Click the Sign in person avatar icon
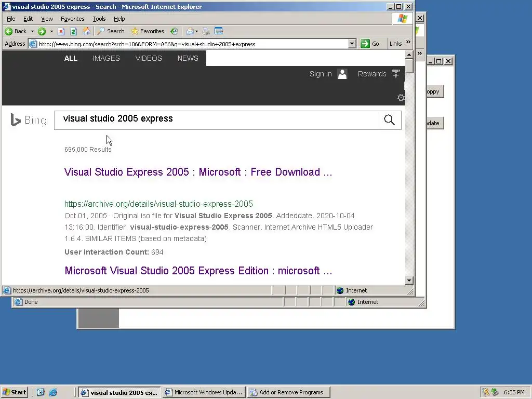The image size is (532, 399). 342,74
